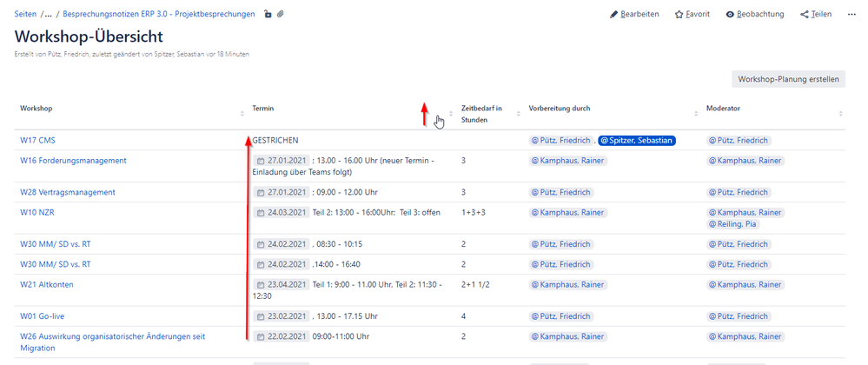Mark page as Favorit
This screenshot has width=868, height=365.
tap(692, 15)
